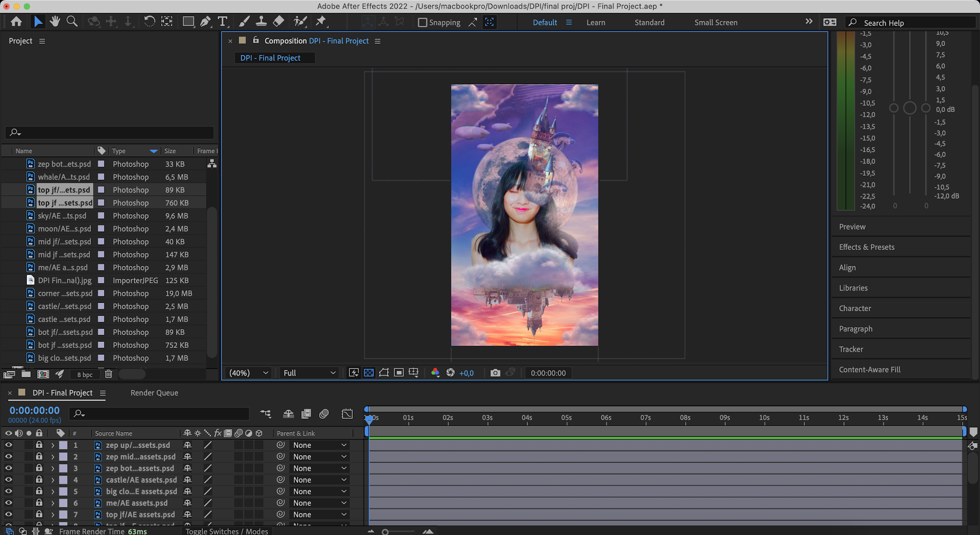Select the Pen tool
The height and width of the screenshot is (535, 980).
[x=205, y=22]
